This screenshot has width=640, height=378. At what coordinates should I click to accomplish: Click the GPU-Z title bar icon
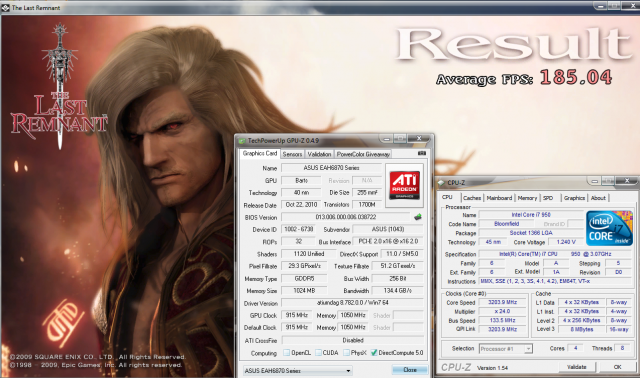242,141
